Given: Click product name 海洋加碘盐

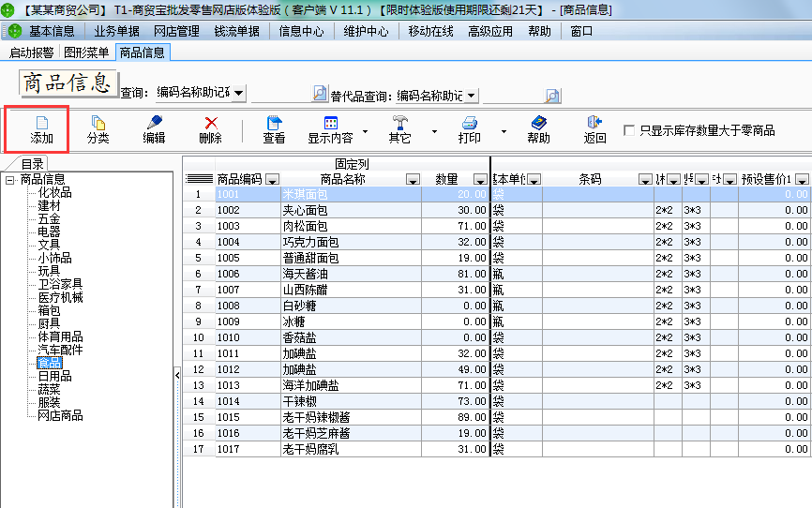Looking at the screenshot, I should 310,386.
